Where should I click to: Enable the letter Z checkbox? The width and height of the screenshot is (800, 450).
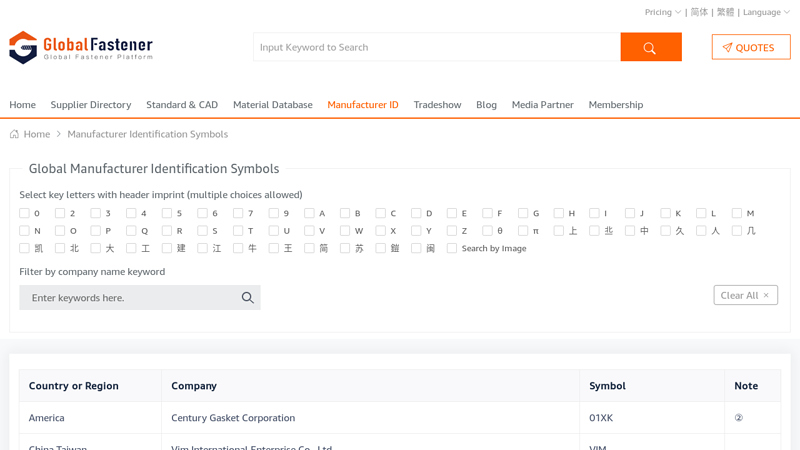pos(452,231)
